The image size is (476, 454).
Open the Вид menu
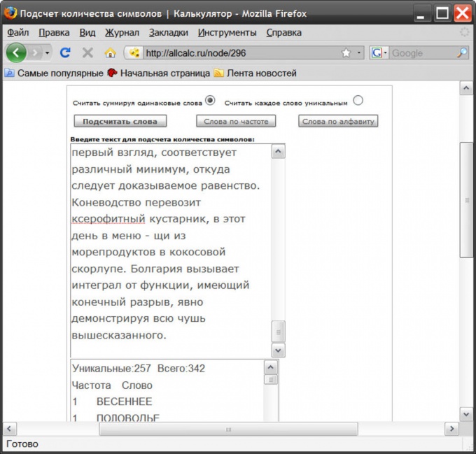click(x=87, y=32)
